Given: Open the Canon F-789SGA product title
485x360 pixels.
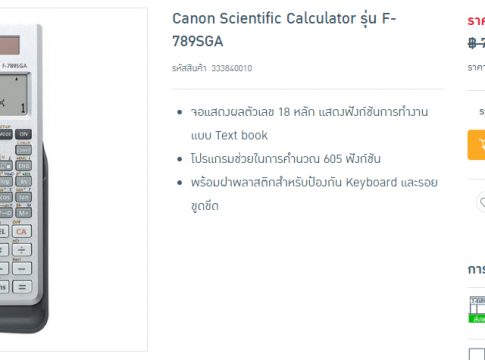Looking at the screenshot, I should pos(284,30).
